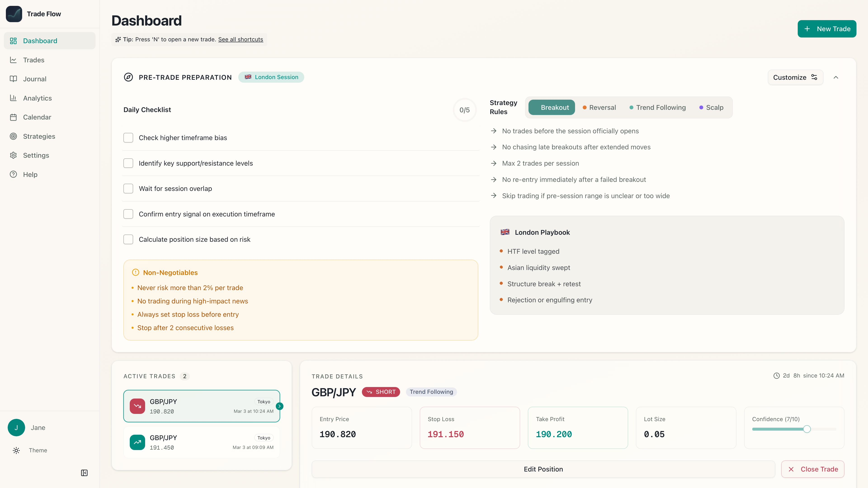The image size is (868, 488).
Task: Open the Calendar page
Action: click(37, 117)
